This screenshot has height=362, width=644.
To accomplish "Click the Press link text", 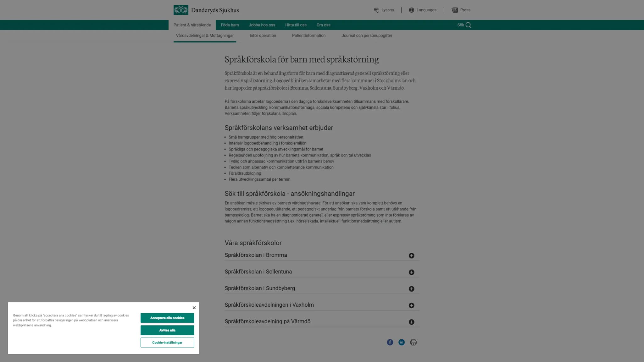I will [465, 10].
